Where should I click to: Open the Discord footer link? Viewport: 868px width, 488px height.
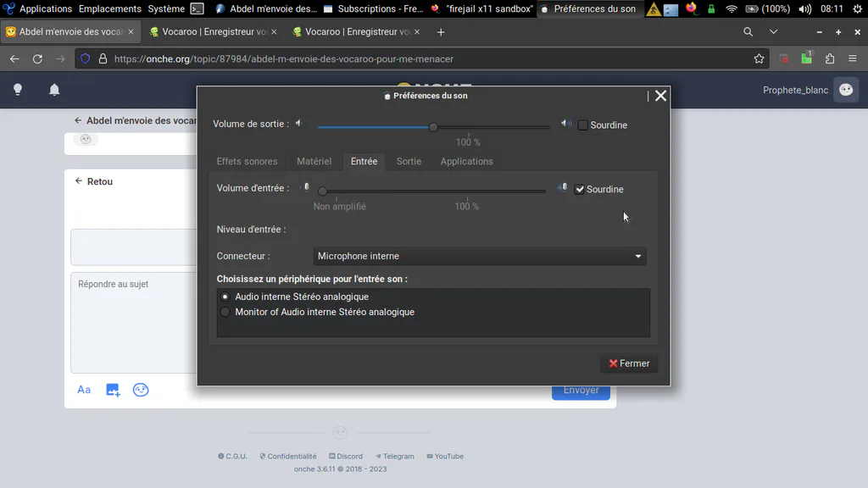click(x=346, y=457)
